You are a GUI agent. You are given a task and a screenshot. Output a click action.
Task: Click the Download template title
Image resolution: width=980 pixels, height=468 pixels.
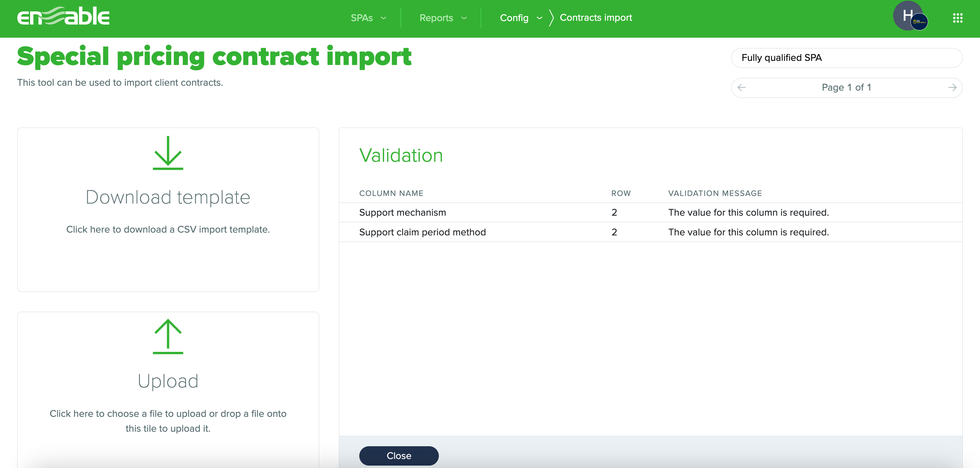coord(168,197)
